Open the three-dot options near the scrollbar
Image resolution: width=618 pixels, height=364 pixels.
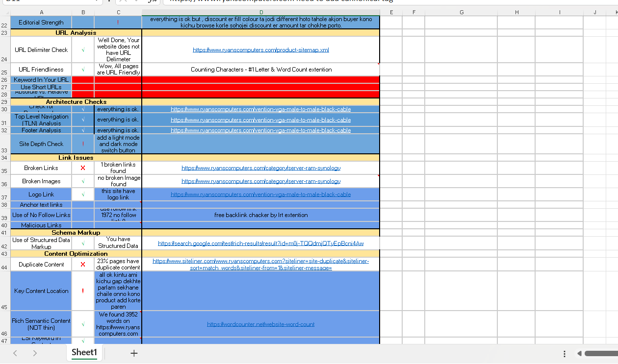click(565, 353)
